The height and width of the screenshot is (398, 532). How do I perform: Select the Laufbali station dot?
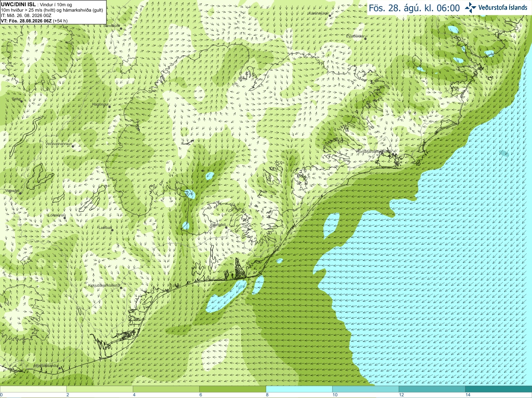(113, 230)
